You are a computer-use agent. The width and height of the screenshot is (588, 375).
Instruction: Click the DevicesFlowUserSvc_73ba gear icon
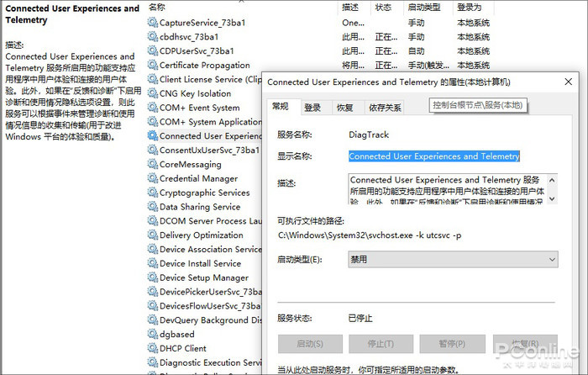pos(153,305)
